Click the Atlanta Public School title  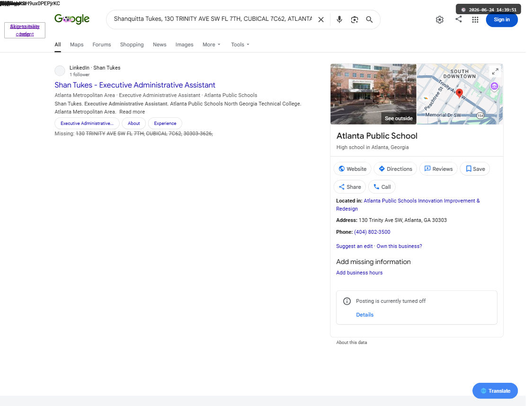click(377, 136)
